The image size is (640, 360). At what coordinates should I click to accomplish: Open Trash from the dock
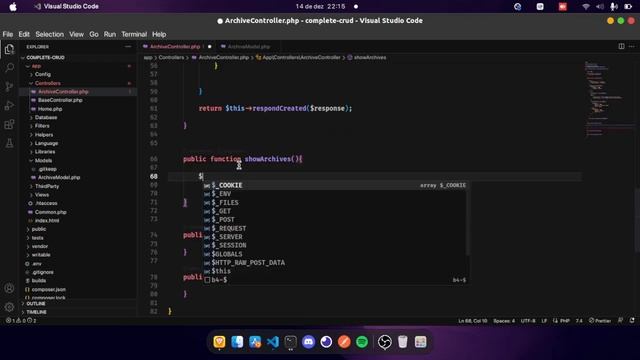click(402, 342)
